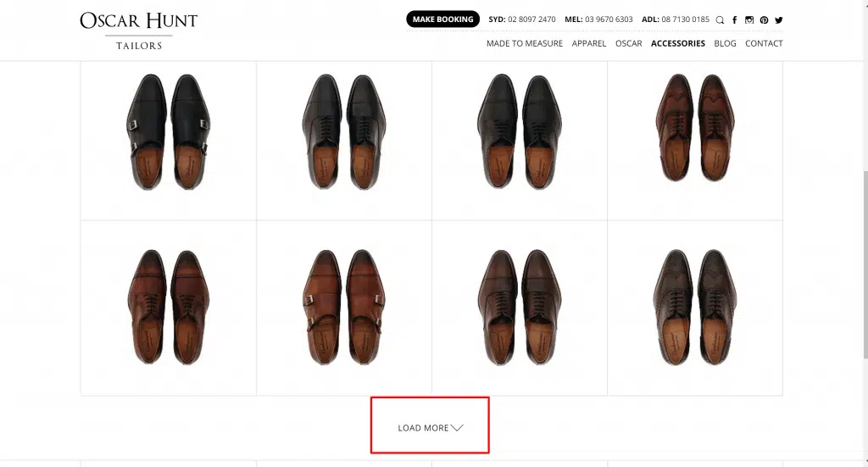Open the Accessories menu

tap(677, 43)
